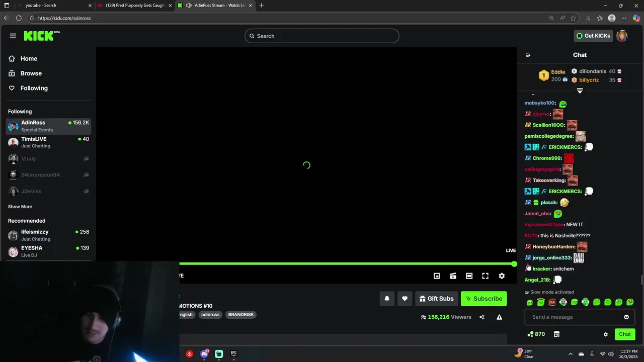Open Discord from taskbar
The height and width of the screenshot is (362, 644).
(204, 354)
